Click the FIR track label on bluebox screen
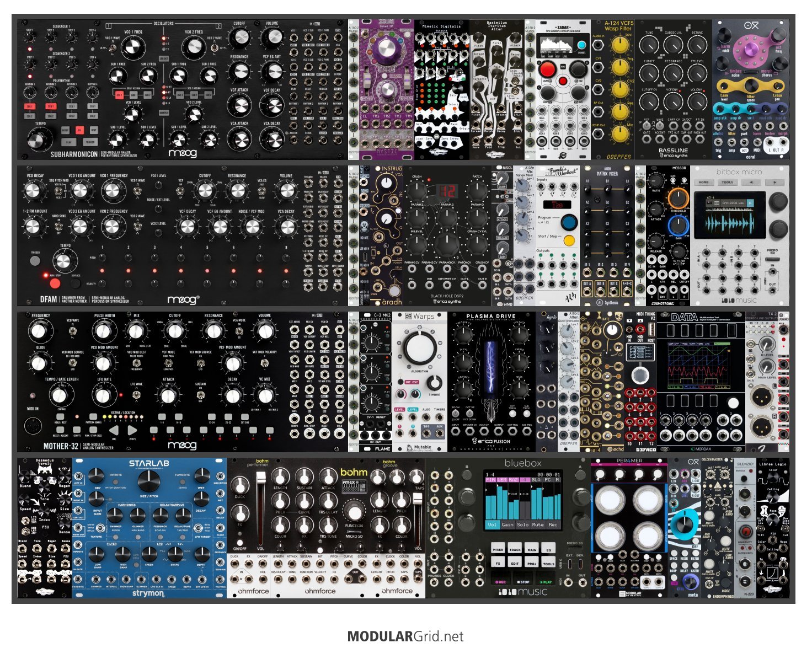Screen dimensions: 812x648 [x=490, y=480]
